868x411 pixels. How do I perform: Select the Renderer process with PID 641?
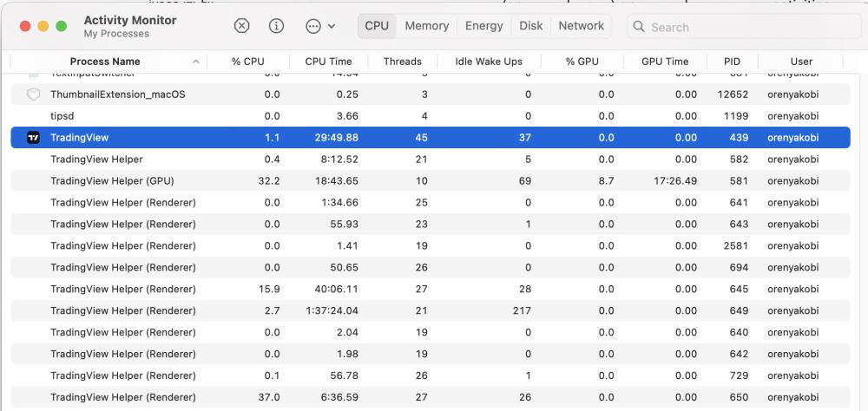point(431,202)
